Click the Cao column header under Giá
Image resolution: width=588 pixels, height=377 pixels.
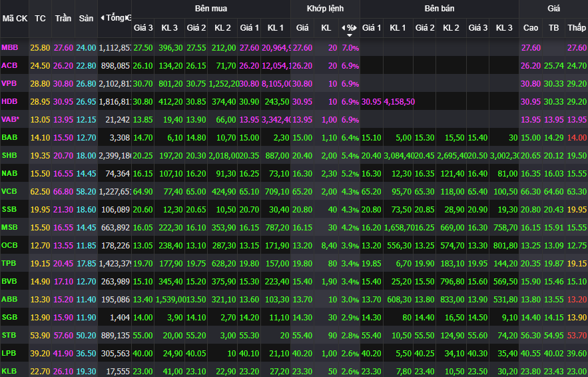pos(531,28)
